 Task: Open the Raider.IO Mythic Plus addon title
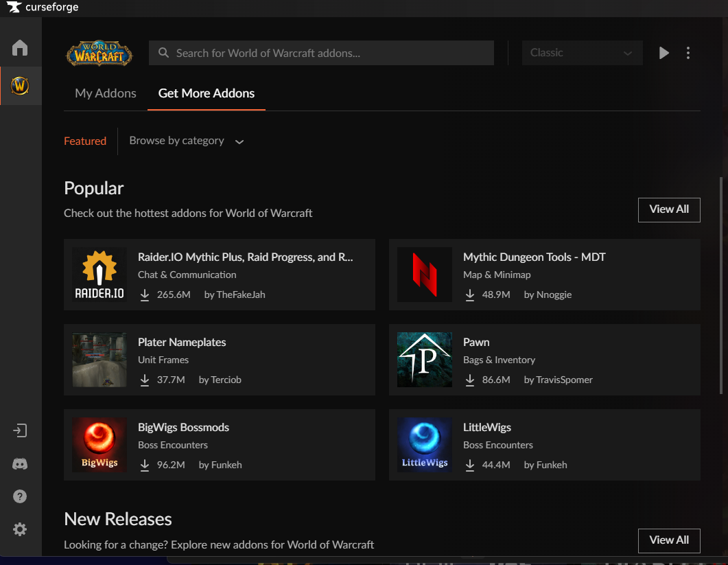245,257
